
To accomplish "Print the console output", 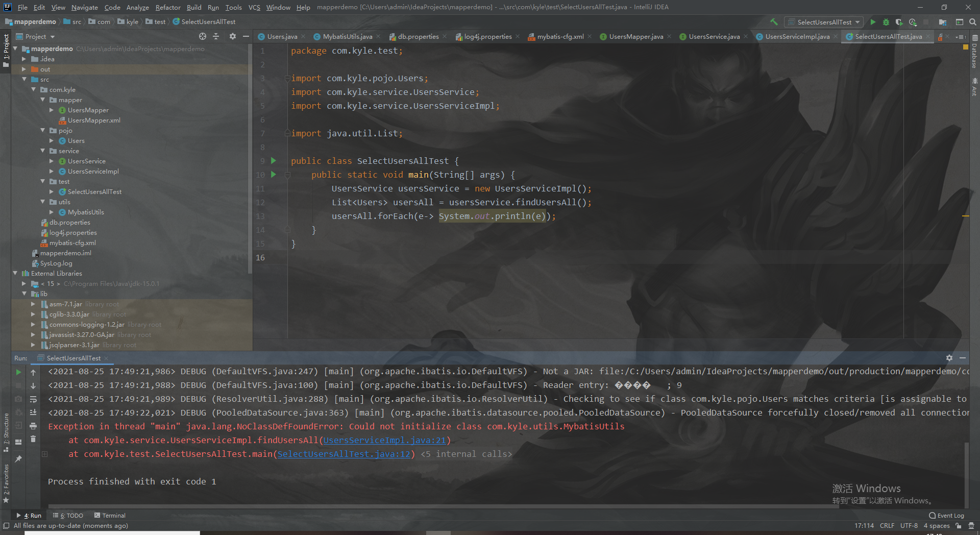I will click(33, 426).
